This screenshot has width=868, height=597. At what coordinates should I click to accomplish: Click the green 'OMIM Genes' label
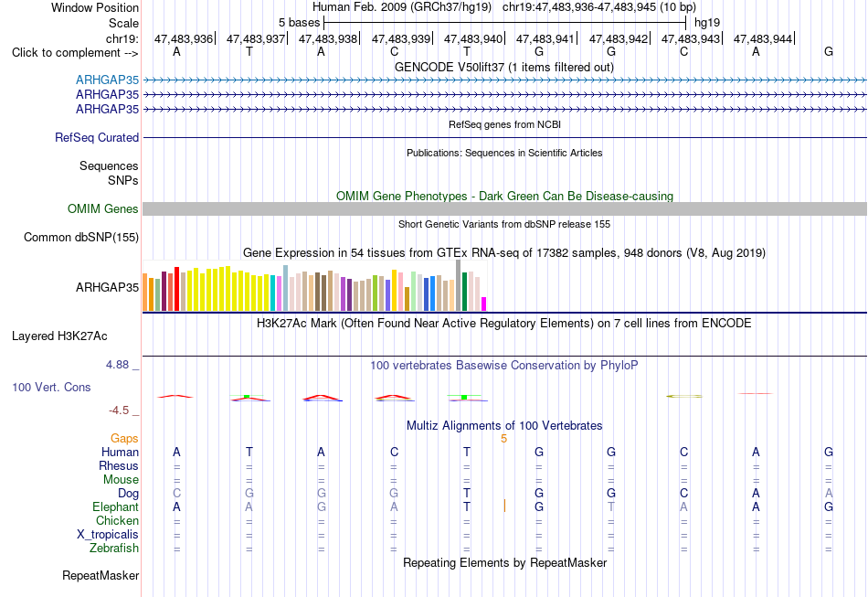pos(103,208)
